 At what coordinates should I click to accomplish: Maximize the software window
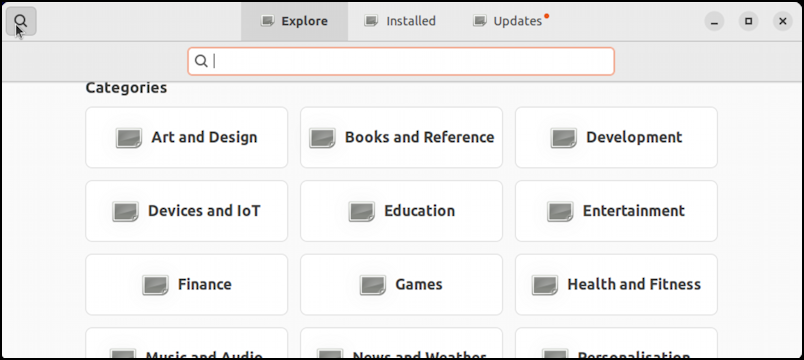click(x=748, y=21)
